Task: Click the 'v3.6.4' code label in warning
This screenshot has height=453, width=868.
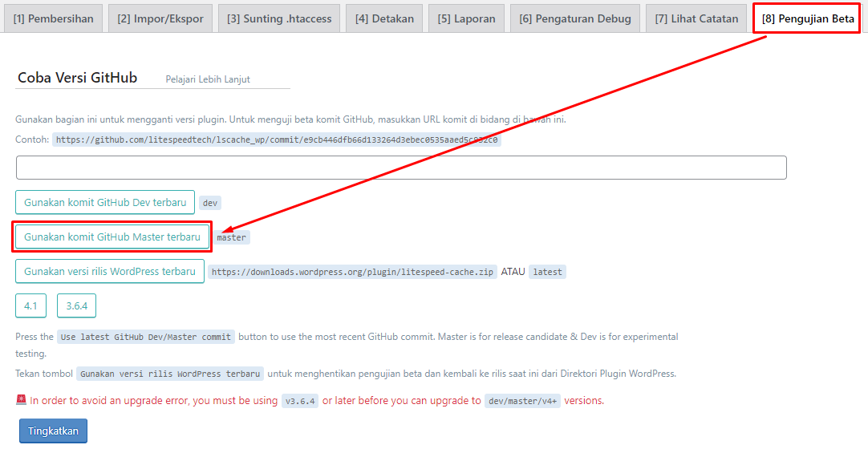Action: coord(300,401)
